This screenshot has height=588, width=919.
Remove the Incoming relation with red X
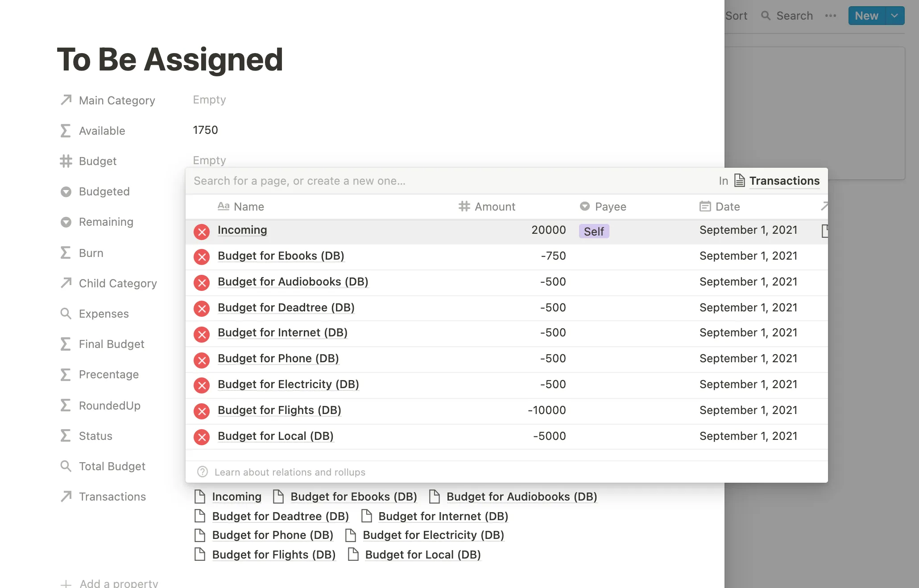(202, 232)
